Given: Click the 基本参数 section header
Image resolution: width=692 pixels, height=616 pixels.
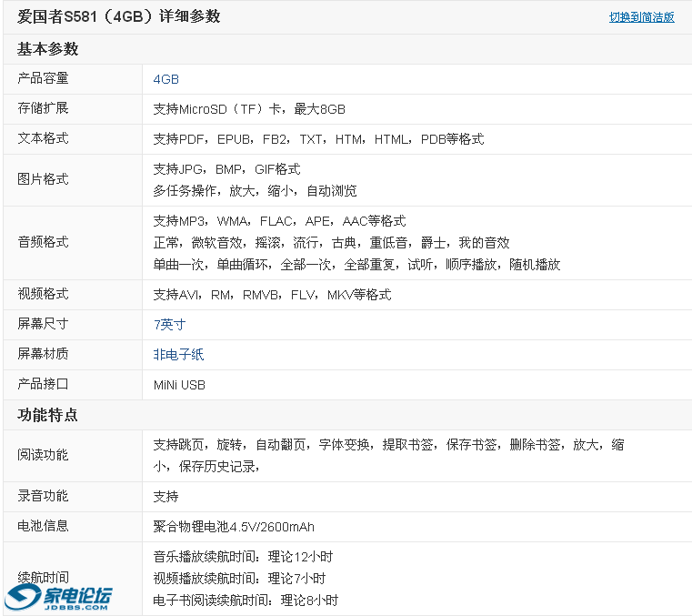Looking at the screenshot, I should (47, 49).
